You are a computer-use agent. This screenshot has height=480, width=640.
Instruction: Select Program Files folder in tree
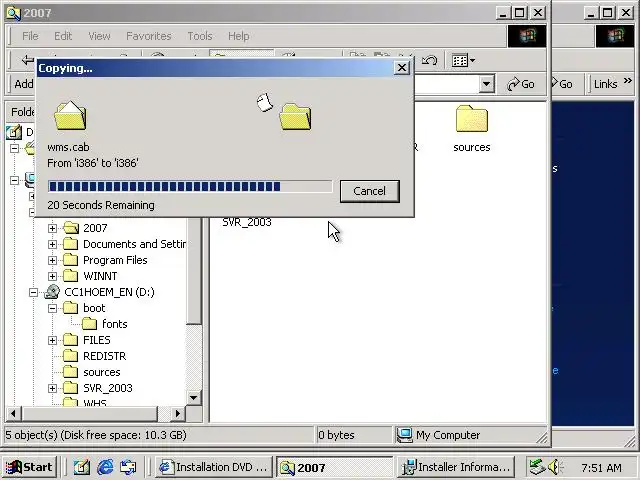(105, 260)
